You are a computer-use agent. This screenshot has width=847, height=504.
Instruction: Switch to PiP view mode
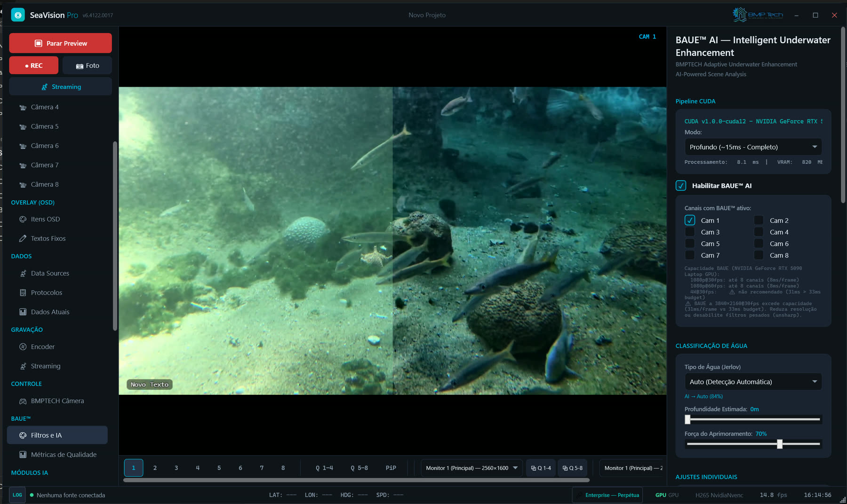391,468
